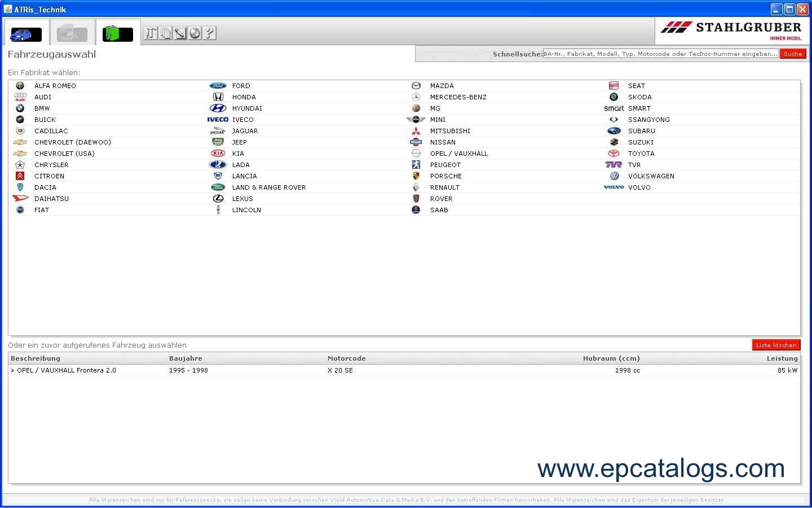Click the Volvo wordmark logo icon

click(x=614, y=187)
